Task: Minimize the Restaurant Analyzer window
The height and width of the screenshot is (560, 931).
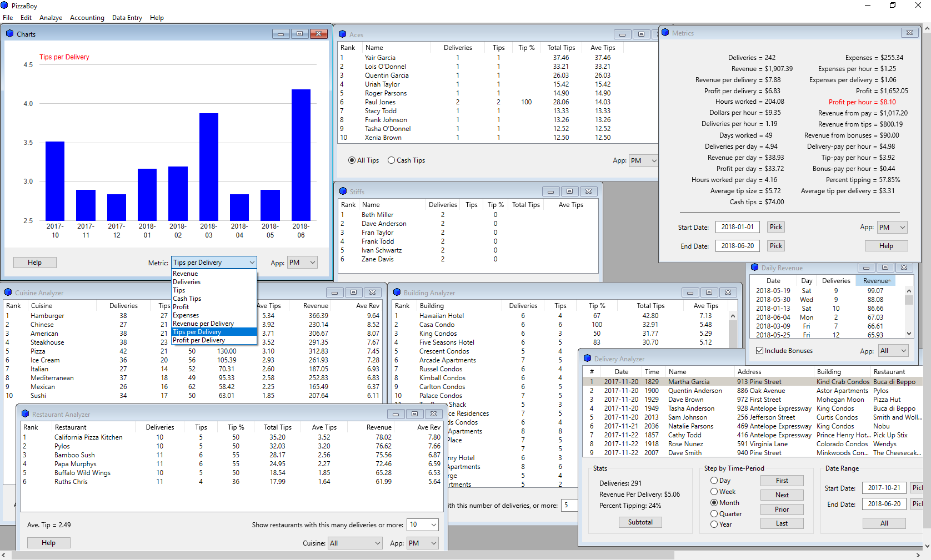Action: point(396,414)
